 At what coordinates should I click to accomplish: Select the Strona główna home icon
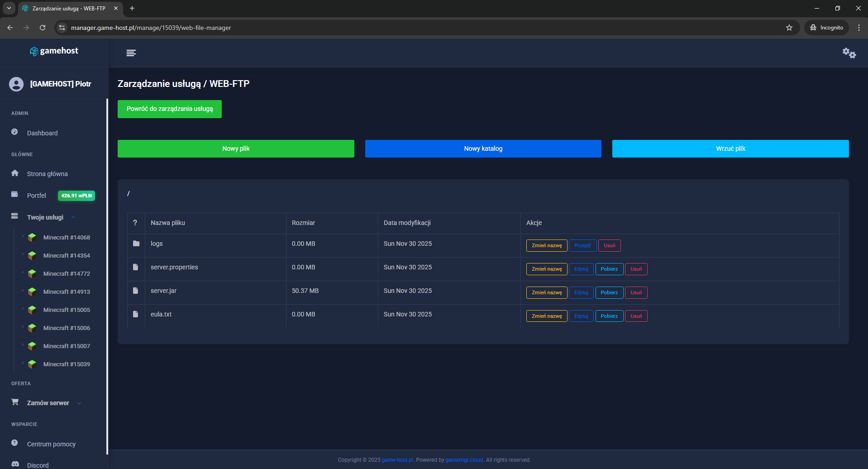point(15,173)
